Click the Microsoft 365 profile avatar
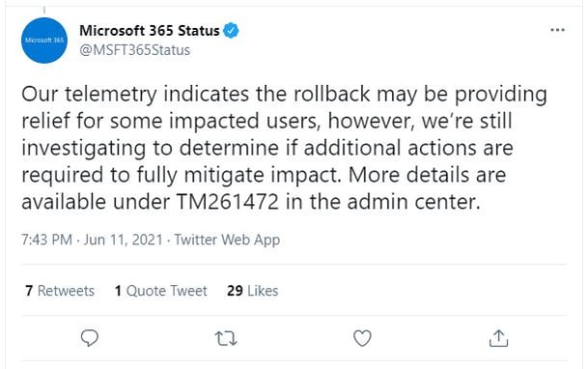588x369 pixels. [x=44, y=41]
